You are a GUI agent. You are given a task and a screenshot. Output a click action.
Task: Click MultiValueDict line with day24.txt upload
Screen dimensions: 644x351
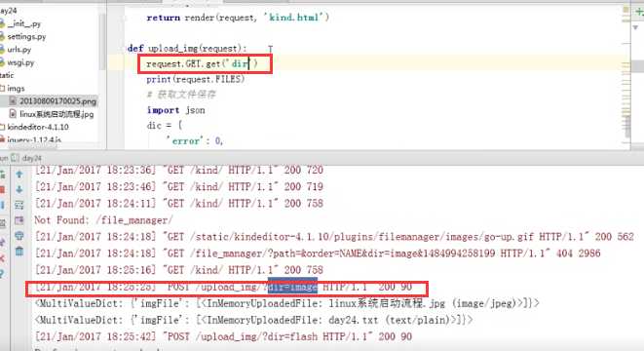coord(254,320)
